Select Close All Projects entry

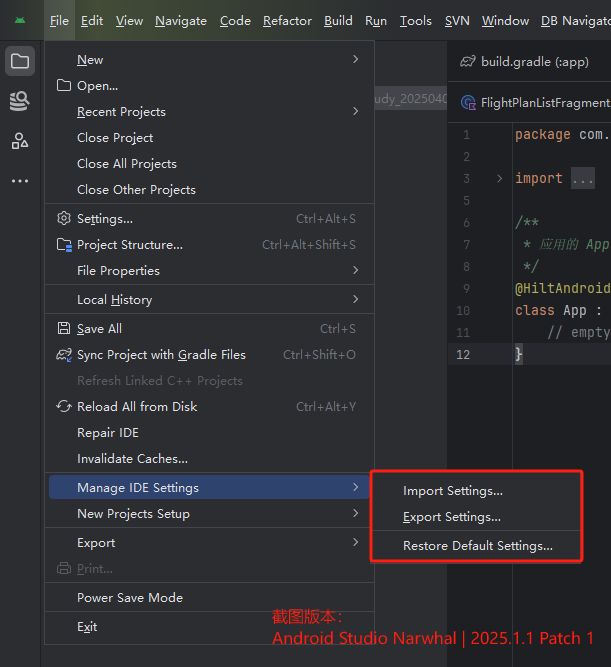209,164
